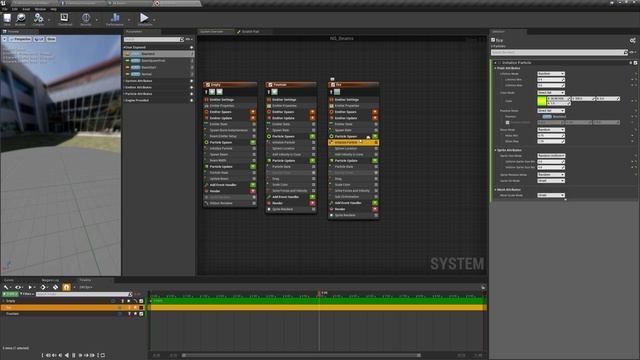Click the timeline horizontal scrollbar

coord(301,356)
